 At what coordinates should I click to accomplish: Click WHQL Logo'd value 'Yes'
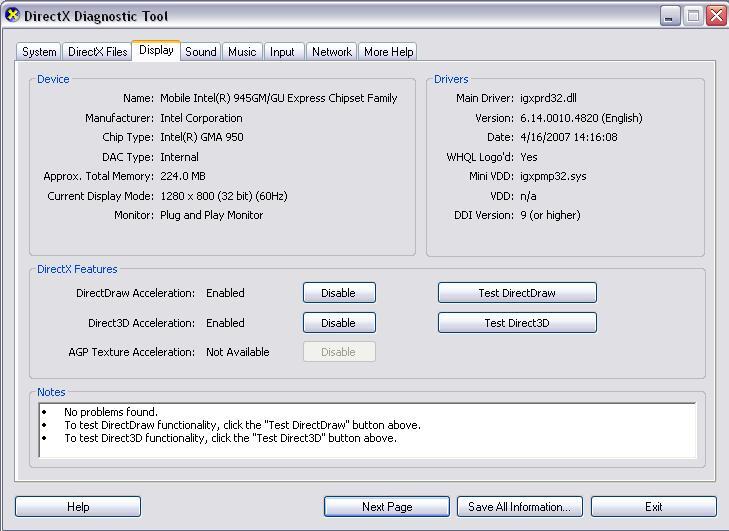point(529,157)
